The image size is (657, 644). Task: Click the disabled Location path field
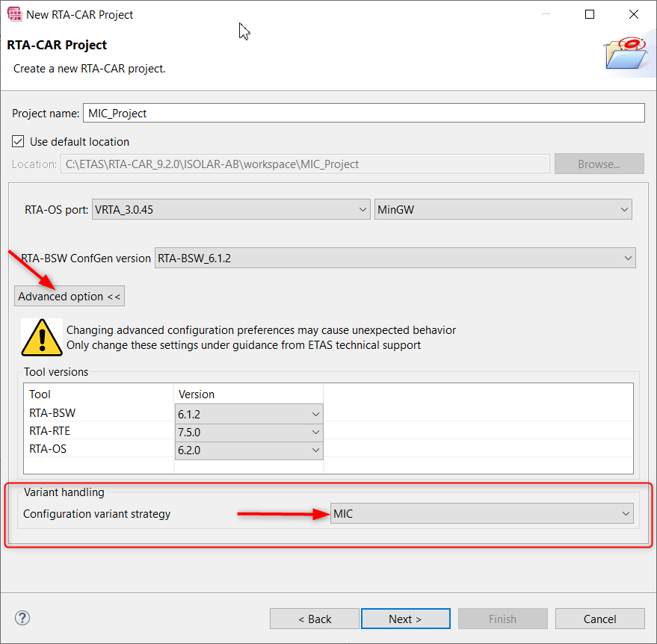point(305,164)
